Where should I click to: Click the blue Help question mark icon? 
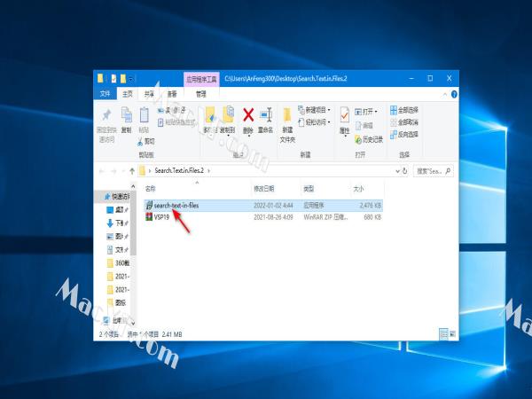click(x=454, y=94)
